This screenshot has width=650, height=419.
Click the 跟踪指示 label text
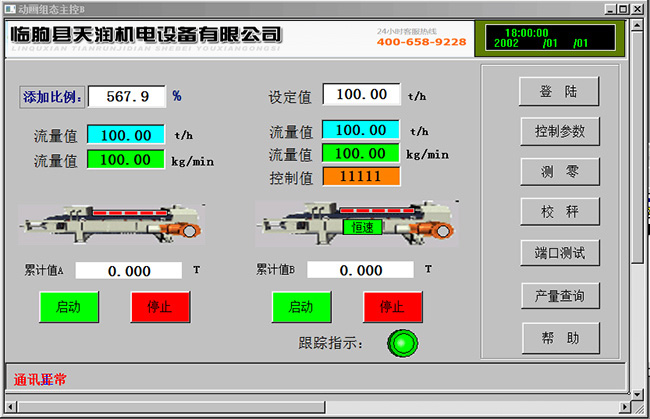(331, 343)
